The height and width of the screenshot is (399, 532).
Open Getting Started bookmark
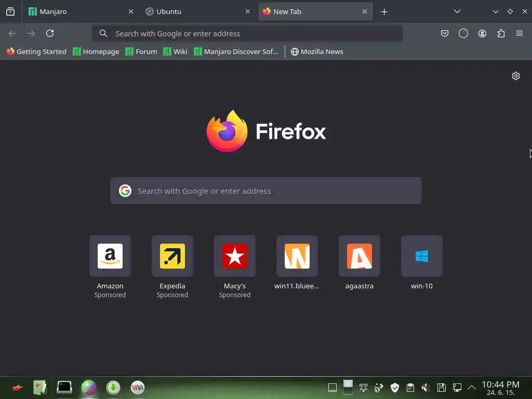(x=36, y=51)
